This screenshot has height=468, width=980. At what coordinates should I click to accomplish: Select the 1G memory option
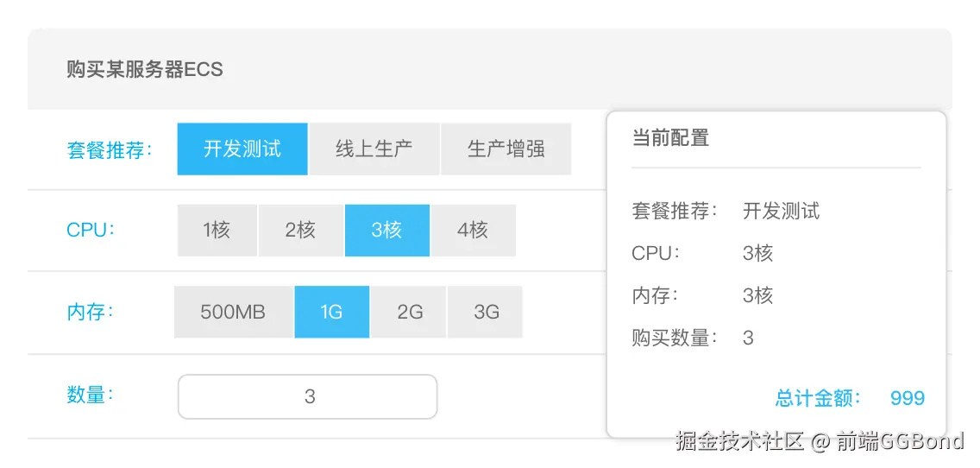[332, 312]
